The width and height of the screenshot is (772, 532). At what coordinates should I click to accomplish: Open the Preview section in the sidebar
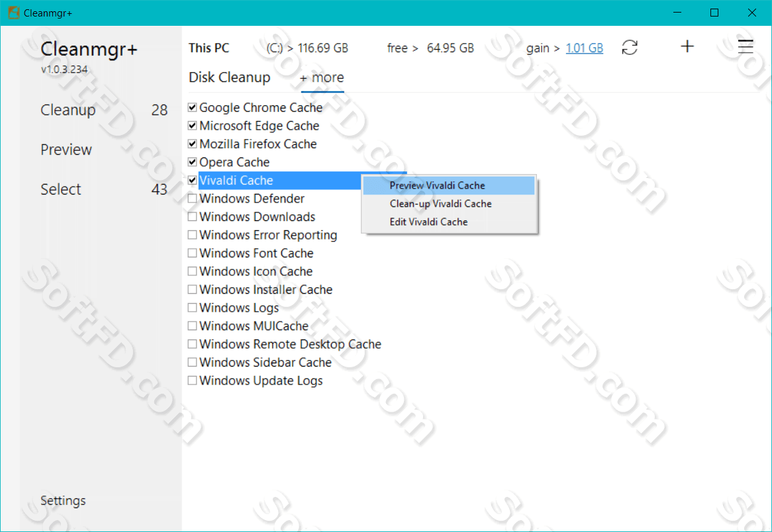tap(66, 150)
